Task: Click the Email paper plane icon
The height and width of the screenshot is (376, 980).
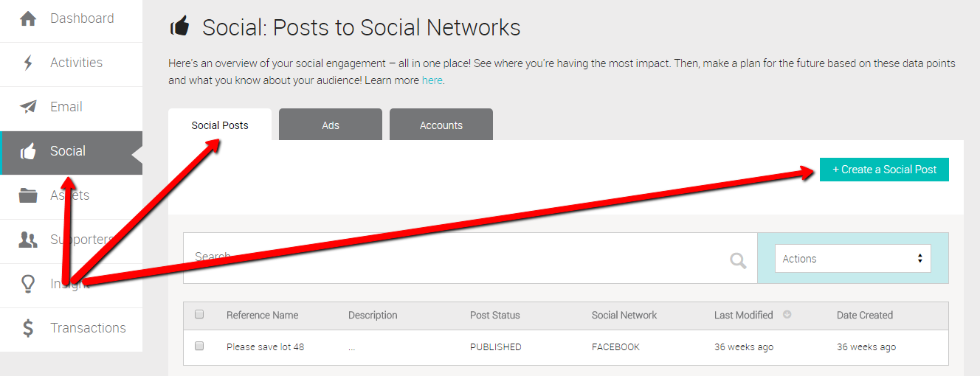Action: (x=28, y=107)
